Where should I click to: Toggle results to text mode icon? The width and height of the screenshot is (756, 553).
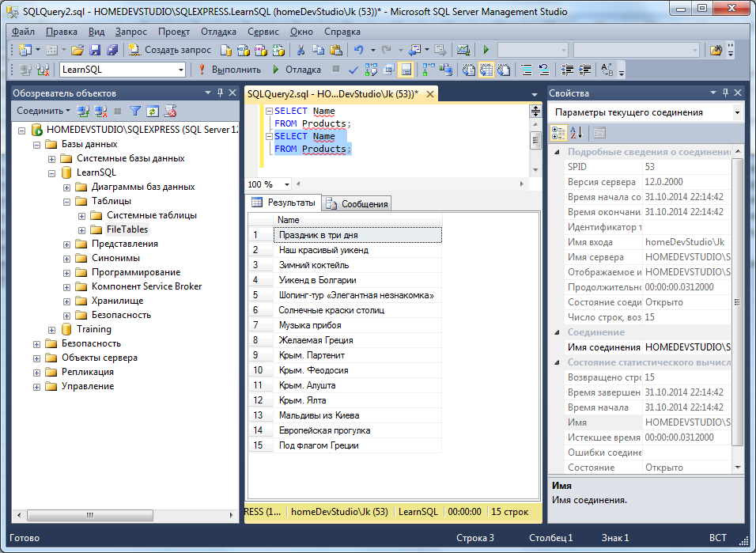(x=469, y=70)
